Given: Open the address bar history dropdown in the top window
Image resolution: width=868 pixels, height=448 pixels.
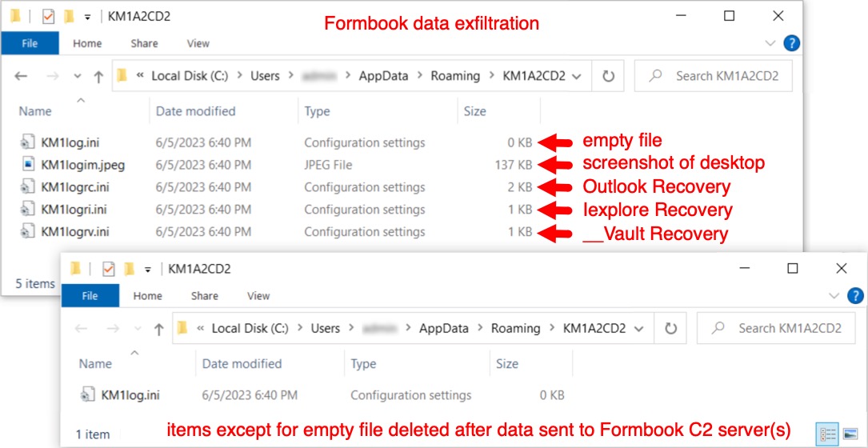Looking at the screenshot, I should (x=578, y=77).
